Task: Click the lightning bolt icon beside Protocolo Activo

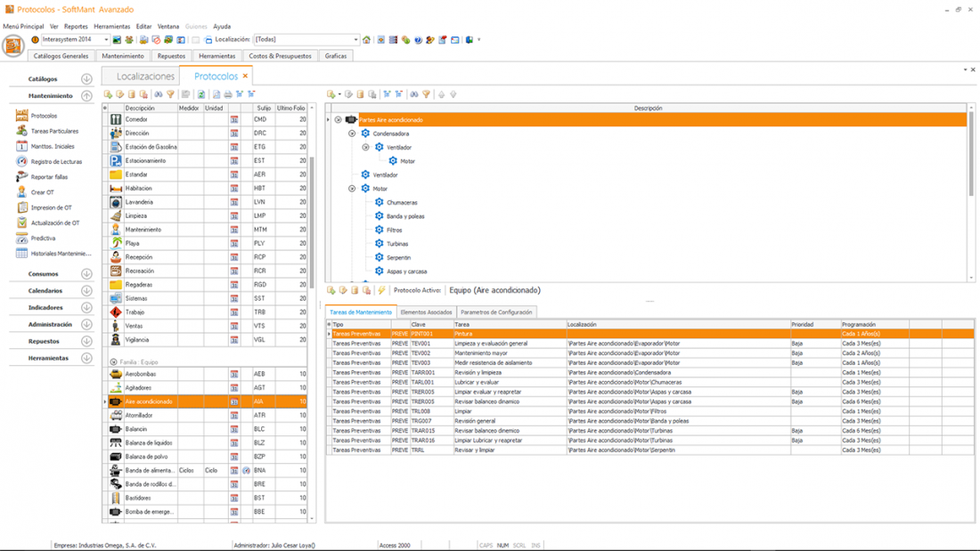Action: pos(381,290)
